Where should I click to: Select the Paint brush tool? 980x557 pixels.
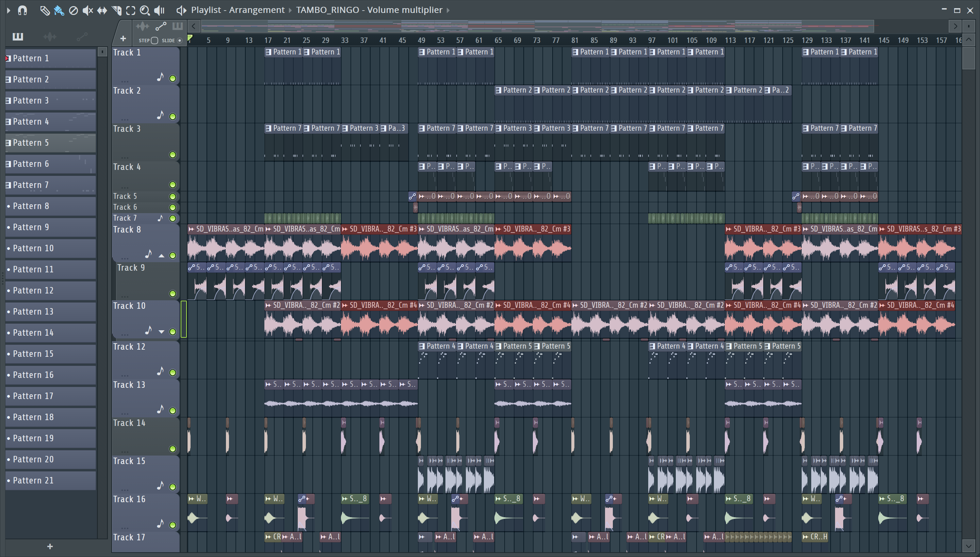point(59,10)
